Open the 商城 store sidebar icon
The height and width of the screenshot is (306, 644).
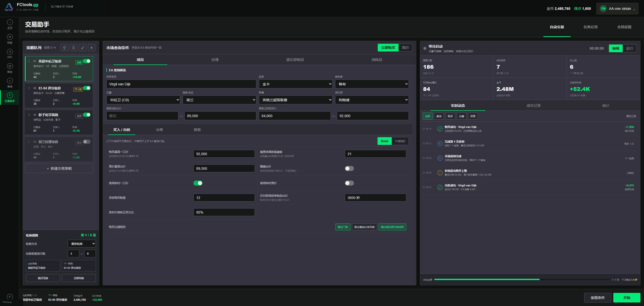(x=10, y=81)
